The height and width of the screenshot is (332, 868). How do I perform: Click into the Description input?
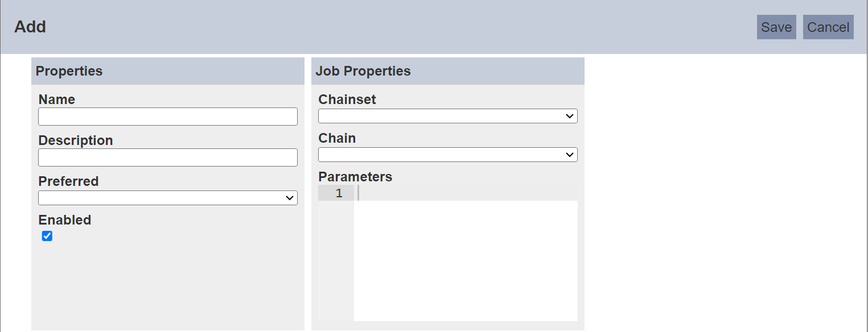(x=168, y=157)
